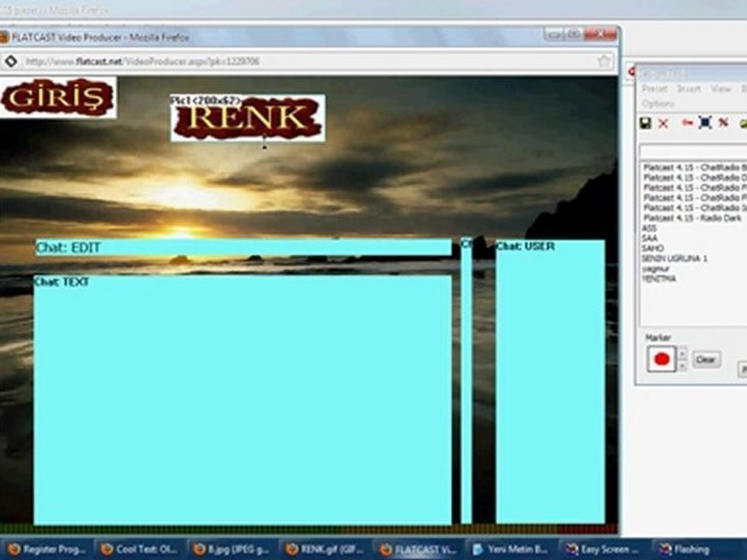The image size is (747, 560).
Task: Bookmark page with the star icon
Action: 604,61
